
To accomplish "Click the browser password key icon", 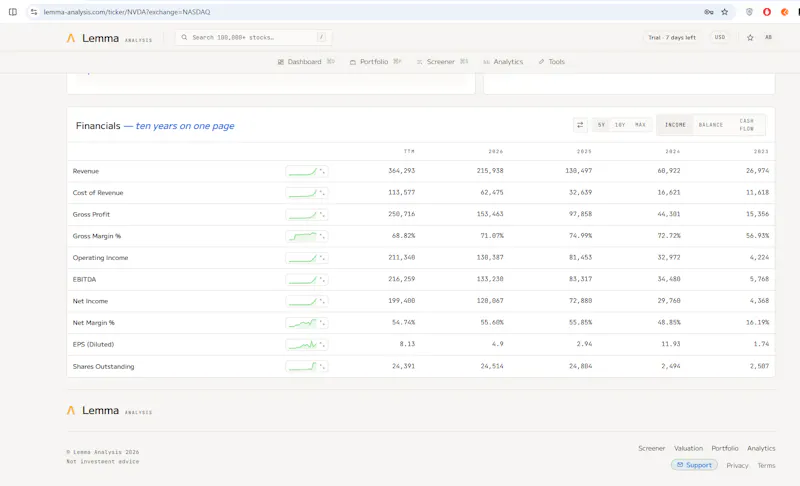I will coord(709,12).
